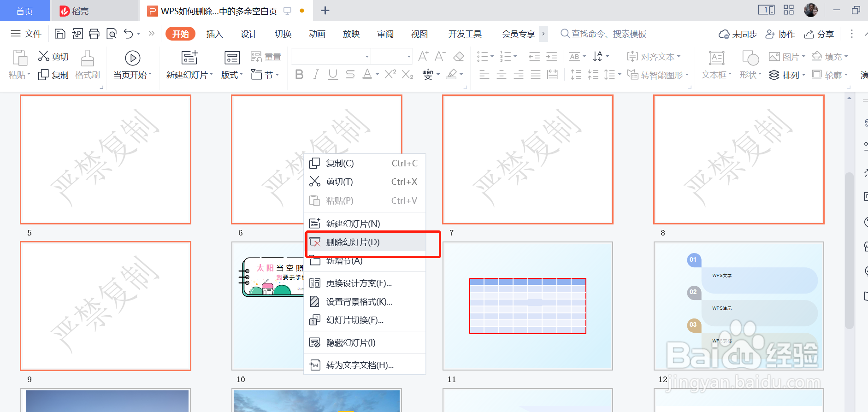
Task: Click the Reset layout button
Action: 266,57
